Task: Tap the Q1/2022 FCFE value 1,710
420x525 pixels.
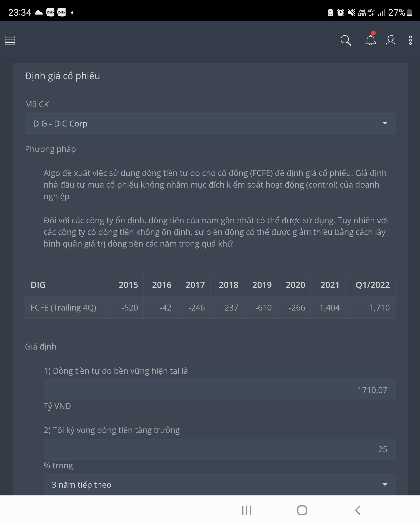Action: click(379, 307)
